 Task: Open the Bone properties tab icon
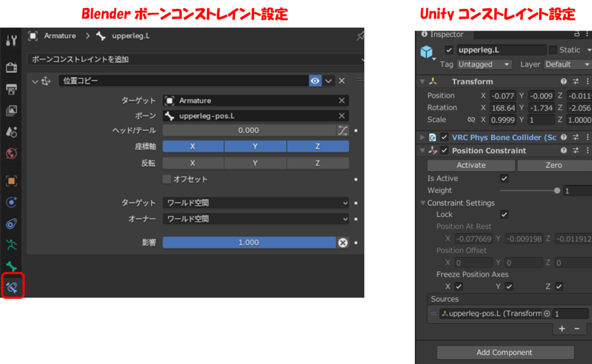pyautogui.click(x=12, y=266)
